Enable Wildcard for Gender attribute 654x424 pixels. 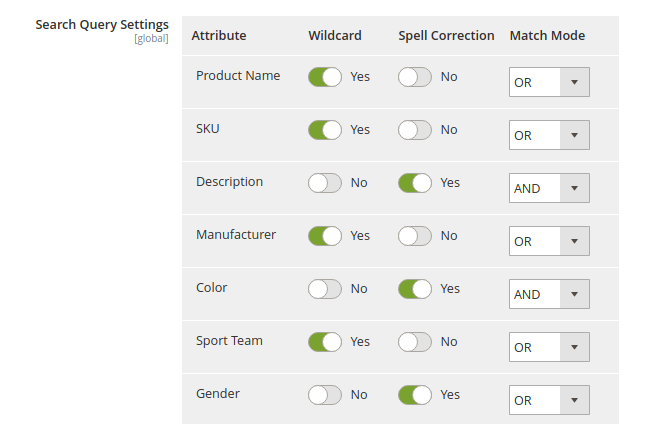coord(325,395)
